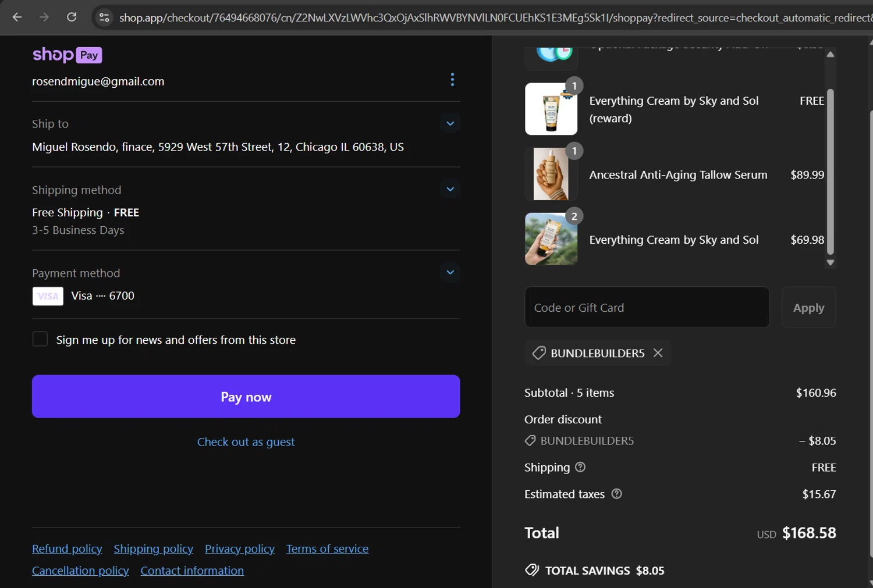Open the Contact information link
This screenshot has width=873, height=588.
coord(192,571)
